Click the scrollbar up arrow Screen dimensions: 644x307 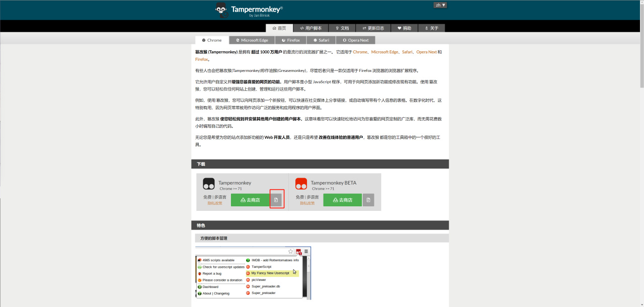641,3
